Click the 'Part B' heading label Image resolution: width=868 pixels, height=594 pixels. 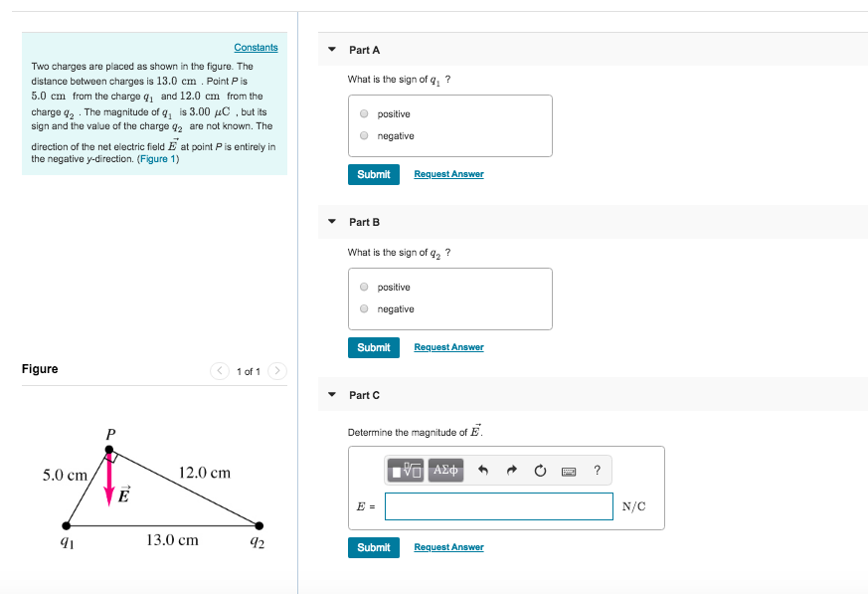(x=364, y=222)
